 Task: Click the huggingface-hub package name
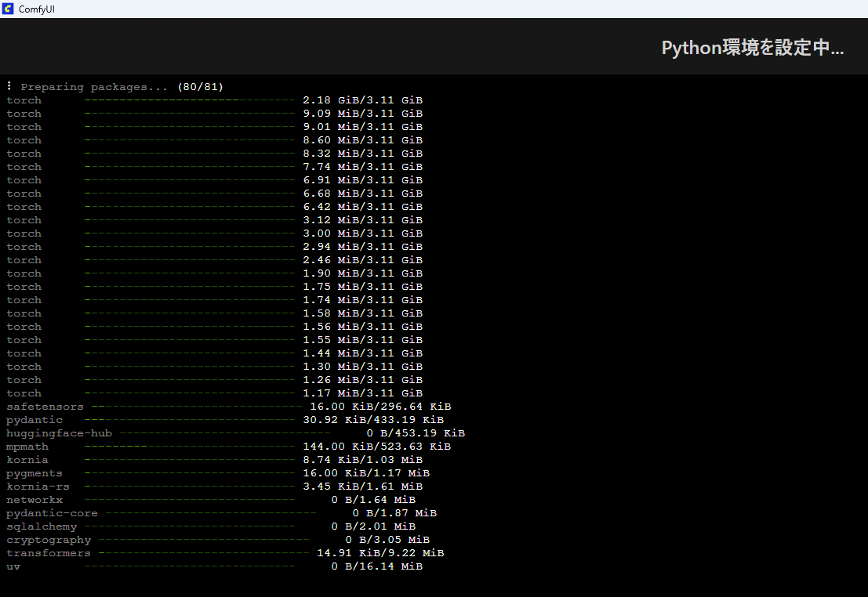click(x=60, y=433)
